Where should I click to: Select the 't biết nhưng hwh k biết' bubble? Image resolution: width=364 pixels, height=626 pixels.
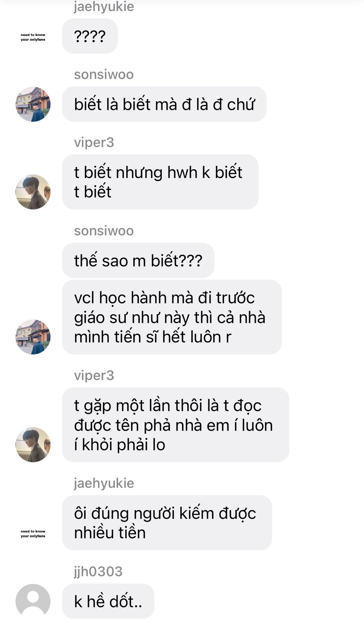pos(160,182)
